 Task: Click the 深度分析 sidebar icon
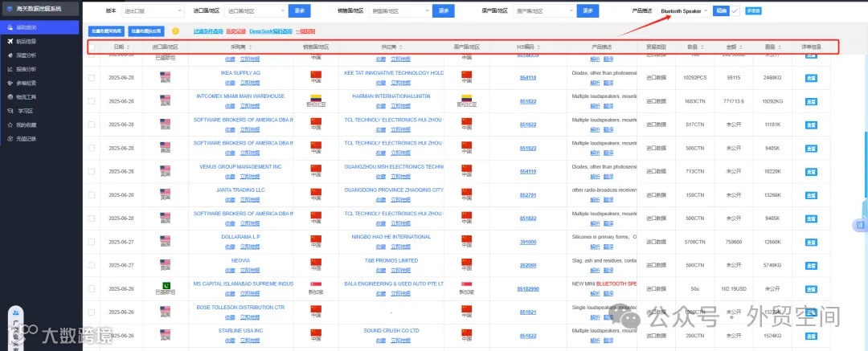click(x=10, y=55)
